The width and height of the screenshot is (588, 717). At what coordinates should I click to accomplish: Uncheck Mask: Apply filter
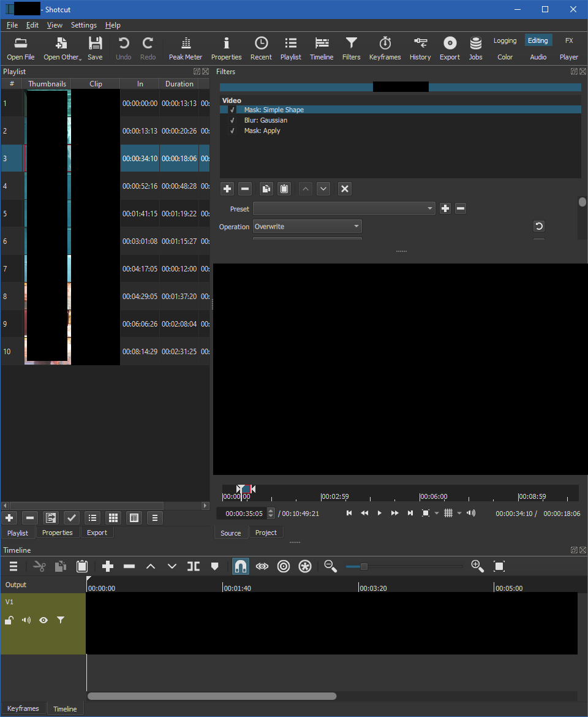click(x=232, y=131)
